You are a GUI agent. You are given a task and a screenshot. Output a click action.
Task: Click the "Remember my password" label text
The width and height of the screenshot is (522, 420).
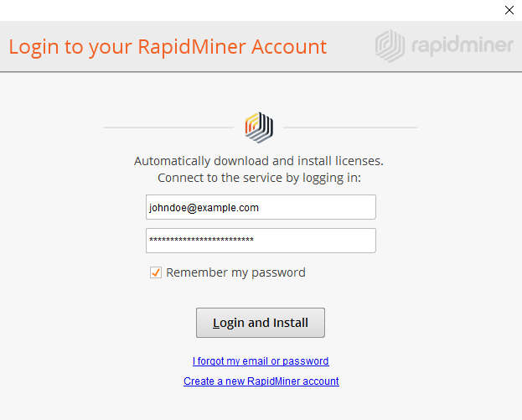point(235,272)
